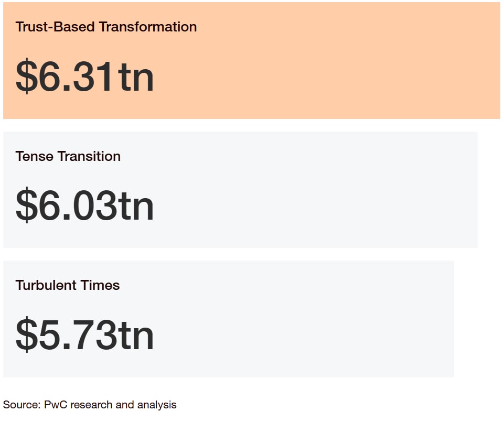The height and width of the screenshot is (422, 504).
Task: Click the word Transformation in top heading
Action: tap(148, 27)
